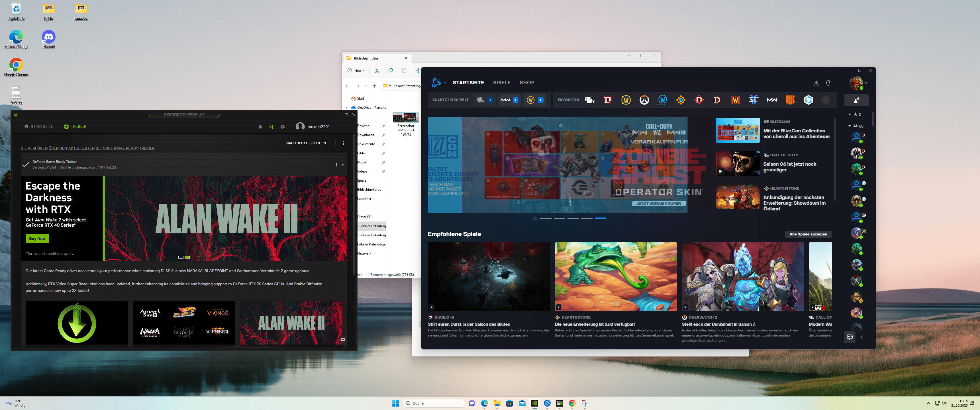980x410 pixels.
Task: Open the STARTSEITE tab in GeForce Experience
Action: (x=38, y=127)
